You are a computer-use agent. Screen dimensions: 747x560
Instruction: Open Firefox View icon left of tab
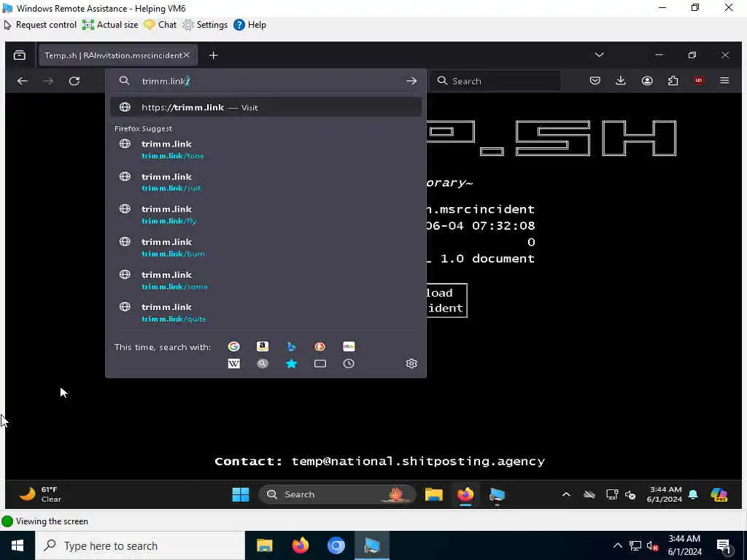coord(20,55)
